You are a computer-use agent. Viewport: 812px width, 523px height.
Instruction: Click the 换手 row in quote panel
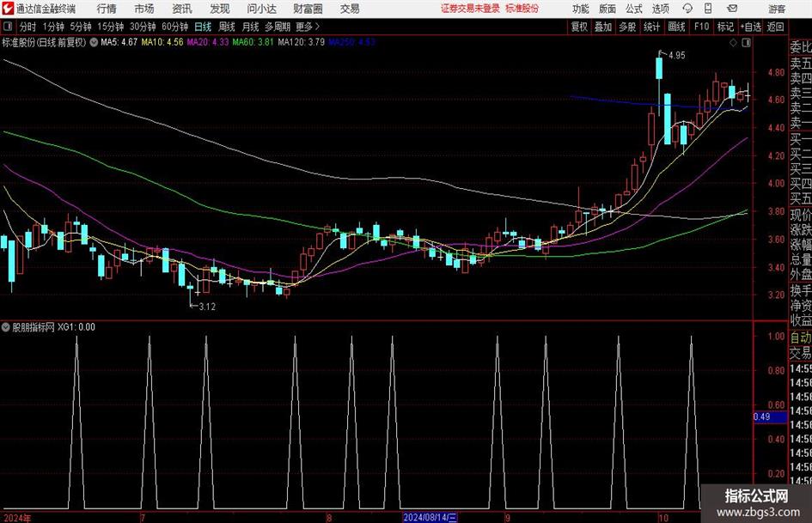tap(801, 290)
